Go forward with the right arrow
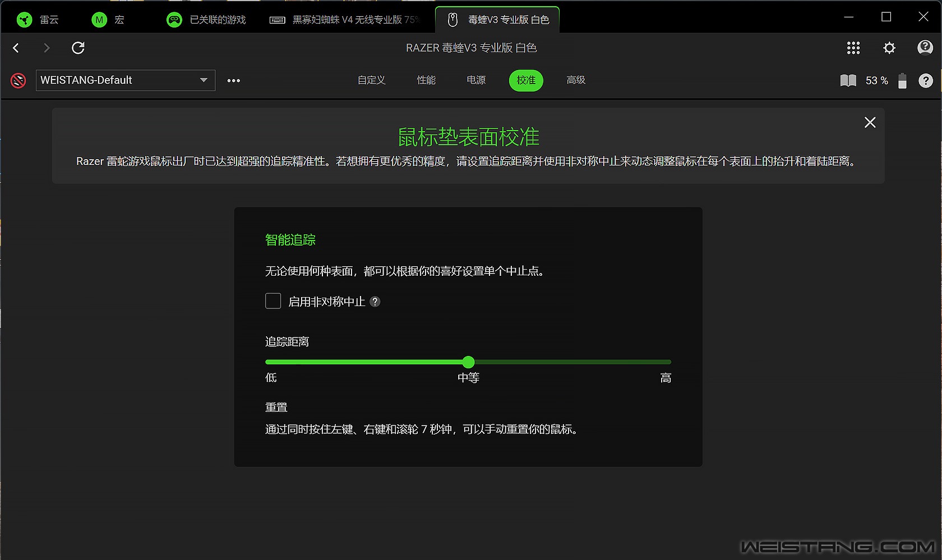The width and height of the screenshot is (942, 560). pos(47,48)
